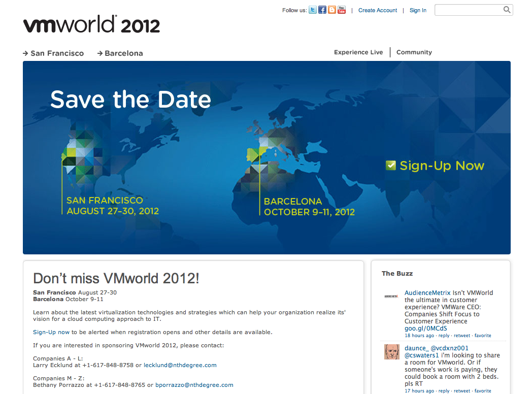The height and width of the screenshot is (394, 532).
Task: Email bporrazzo@nthdegree.com link
Action: [194, 385]
